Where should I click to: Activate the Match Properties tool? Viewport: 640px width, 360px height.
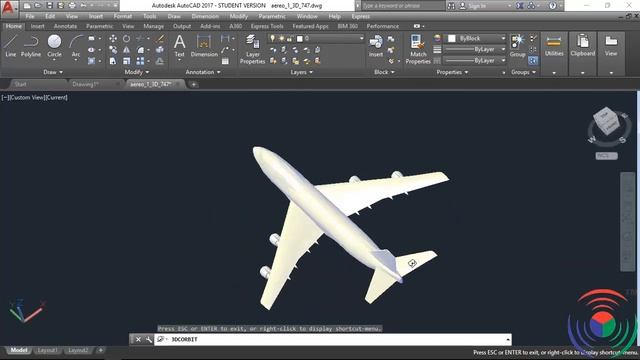point(418,49)
